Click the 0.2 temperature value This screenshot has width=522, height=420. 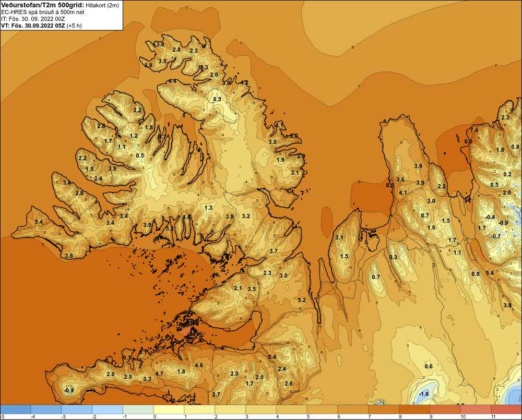click(507, 174)
